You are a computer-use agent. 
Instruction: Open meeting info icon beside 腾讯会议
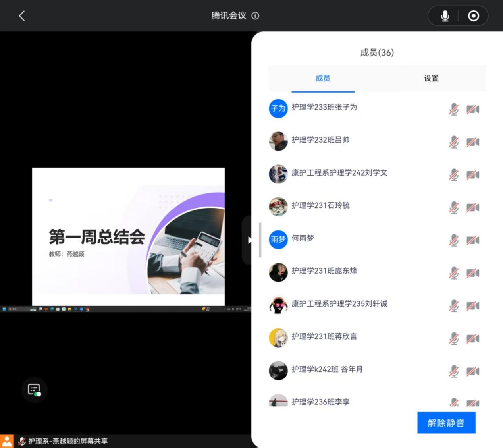(x=255, y=16)
